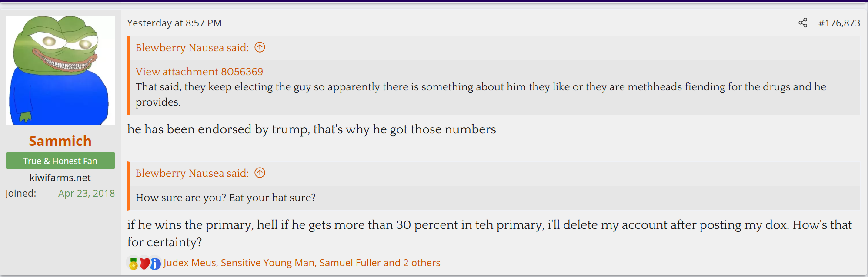Viewport: 868px width, 277px height.
Task: Open the Sammich username profile link
Action: [x=60, y=141]
